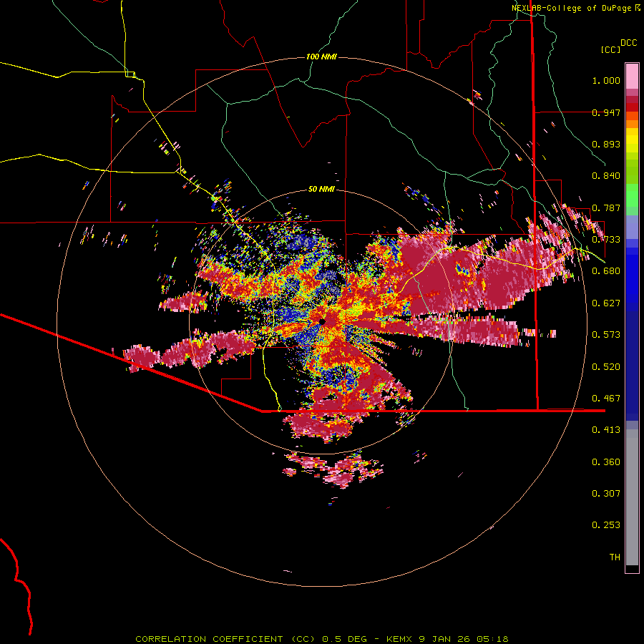The width and height of the screenshot is (644, 644).
Task: Select the 1.000 scale value
Action: pyautogui.click(x=606, y=80)
